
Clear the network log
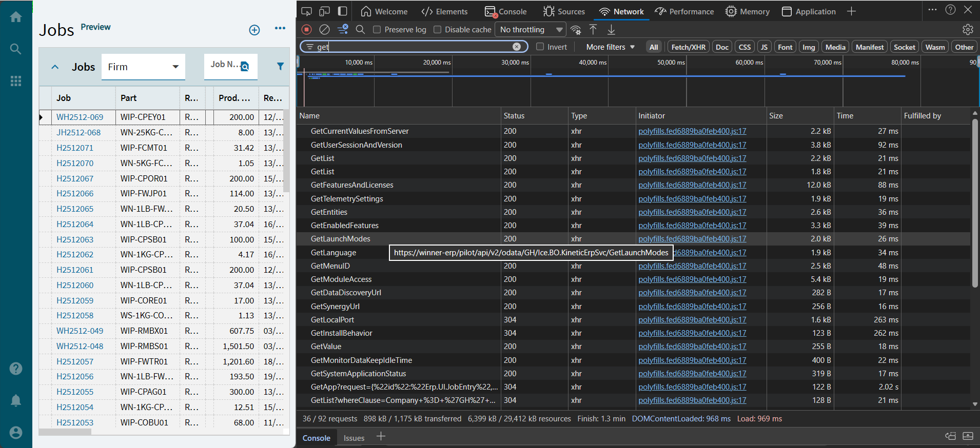pyautogui.click(x=324, y=30)
